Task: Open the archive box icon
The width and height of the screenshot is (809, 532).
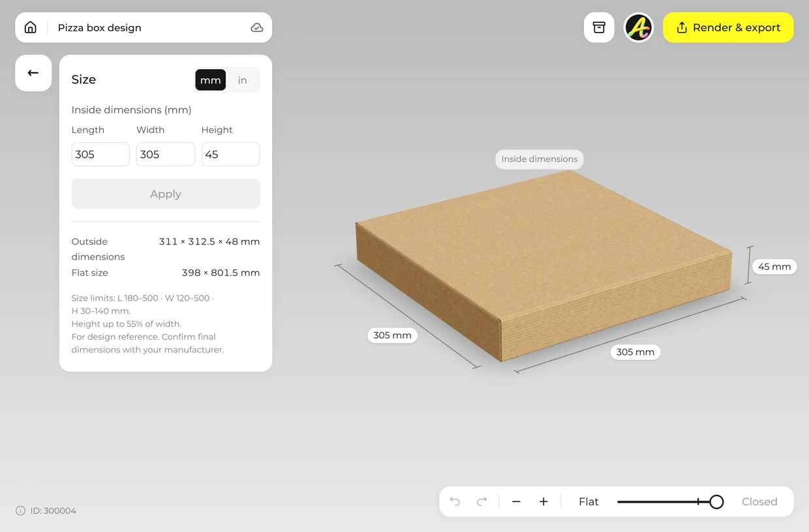Action: point(599,27)
